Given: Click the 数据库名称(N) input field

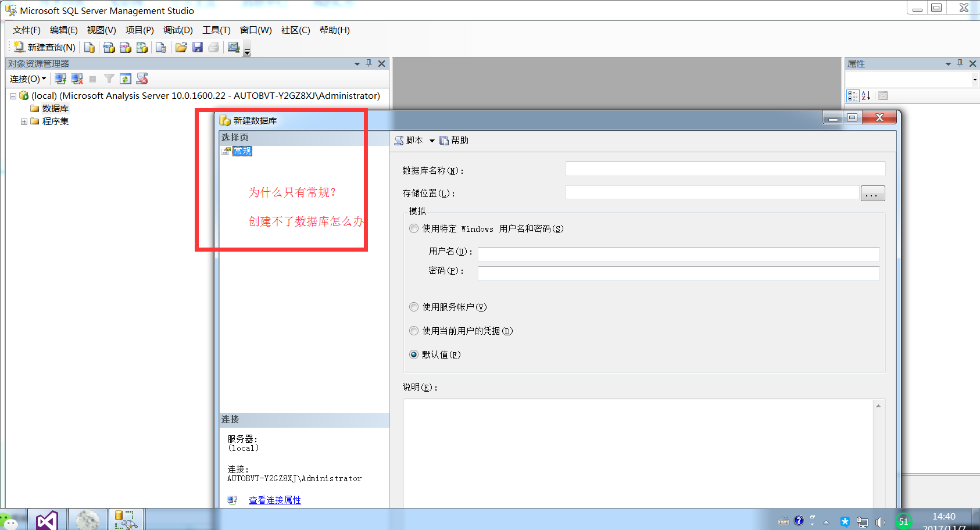Looking at the screenshot, I should click(725, 169).
